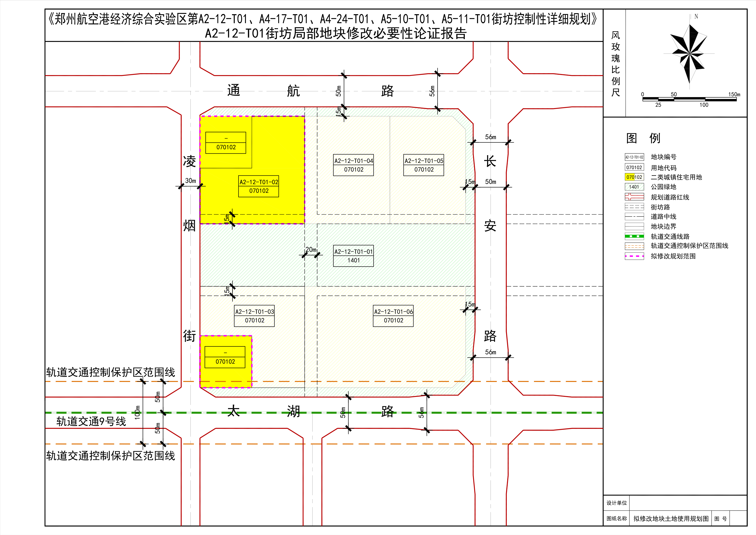This screenshot has height=535, width=756.
Task: Click the 20m street width dimension label
Action: (311, 250)
